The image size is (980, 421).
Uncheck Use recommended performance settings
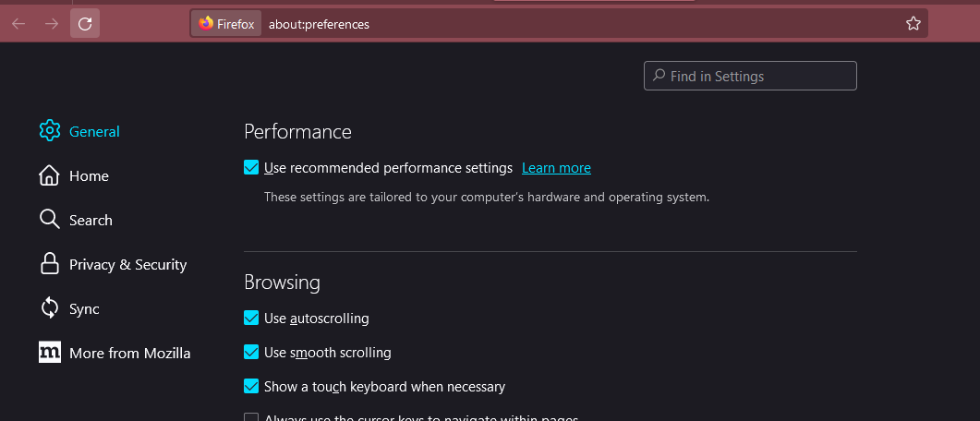pyautogui.click(x=251, y=168)
